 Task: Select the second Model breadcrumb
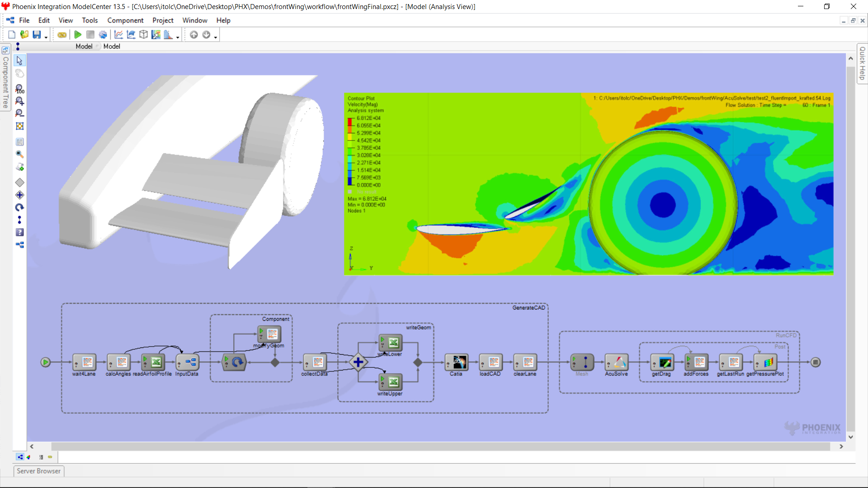click(112, 46)
